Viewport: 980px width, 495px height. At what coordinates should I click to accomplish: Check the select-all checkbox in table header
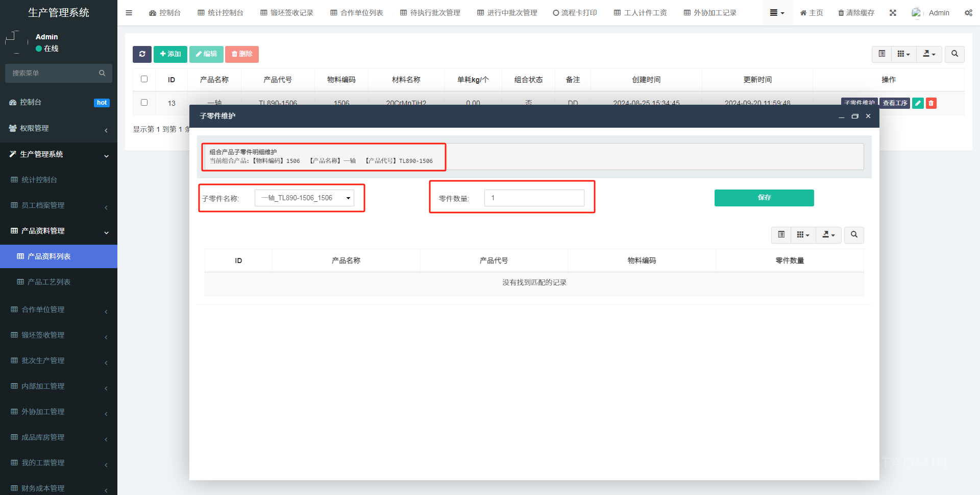[x=144, y=79]
